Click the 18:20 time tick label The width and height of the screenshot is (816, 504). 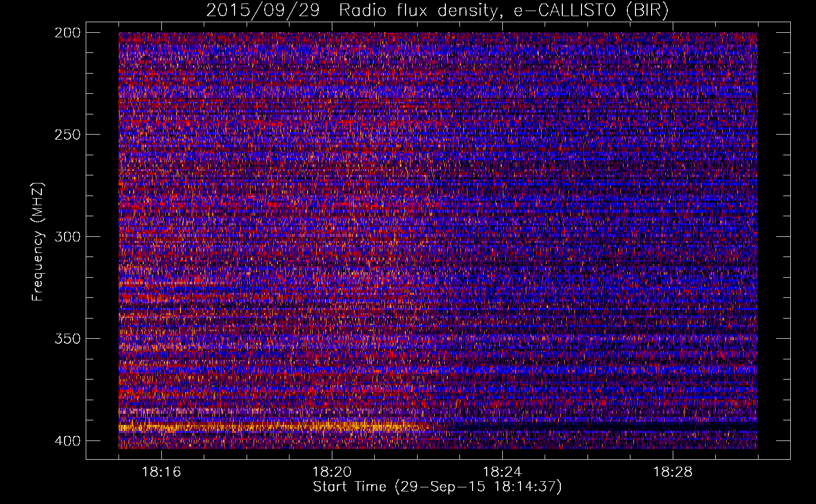[332, 472]
